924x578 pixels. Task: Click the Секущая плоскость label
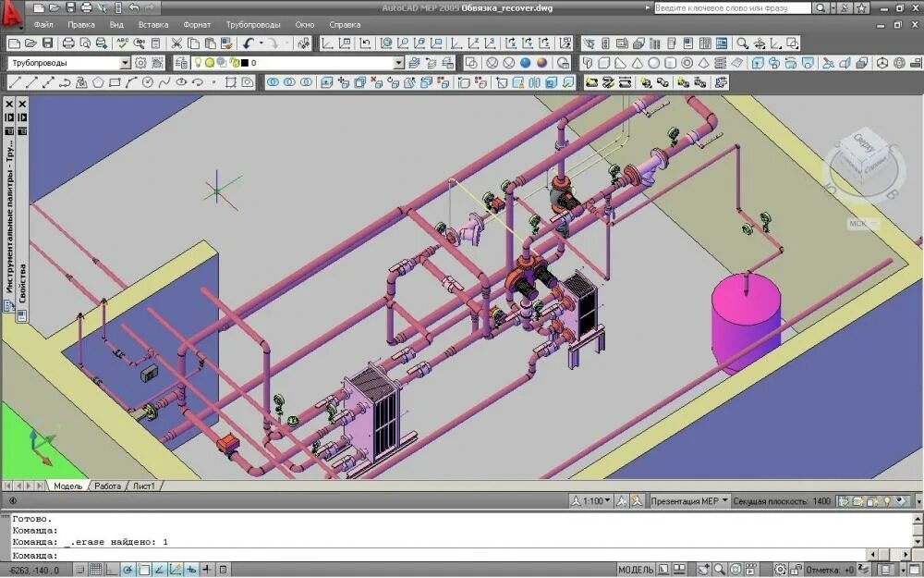[x=772, y=500]
